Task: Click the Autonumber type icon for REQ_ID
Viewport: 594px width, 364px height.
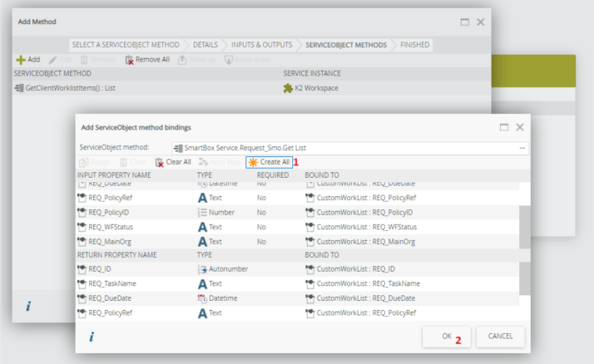Action: click(x=202, y=269)
